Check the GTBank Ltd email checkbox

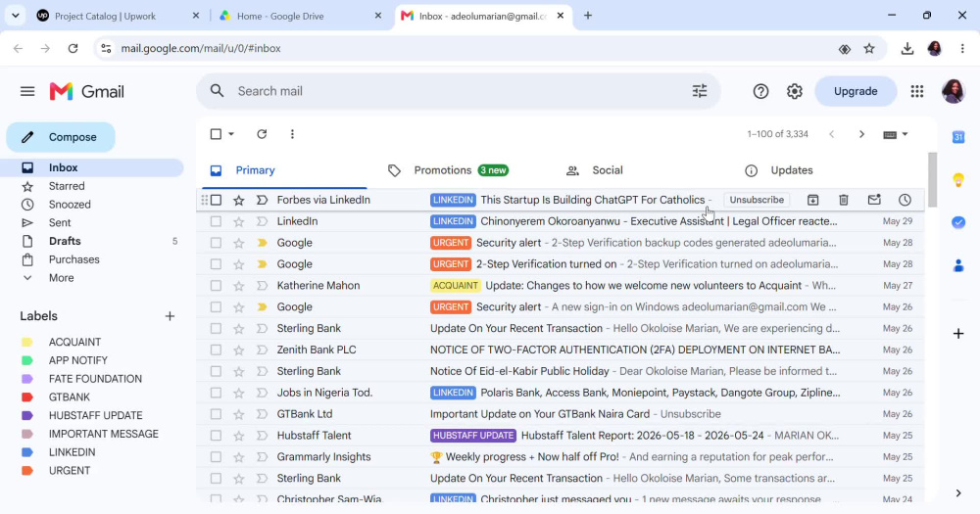point(217,414)
